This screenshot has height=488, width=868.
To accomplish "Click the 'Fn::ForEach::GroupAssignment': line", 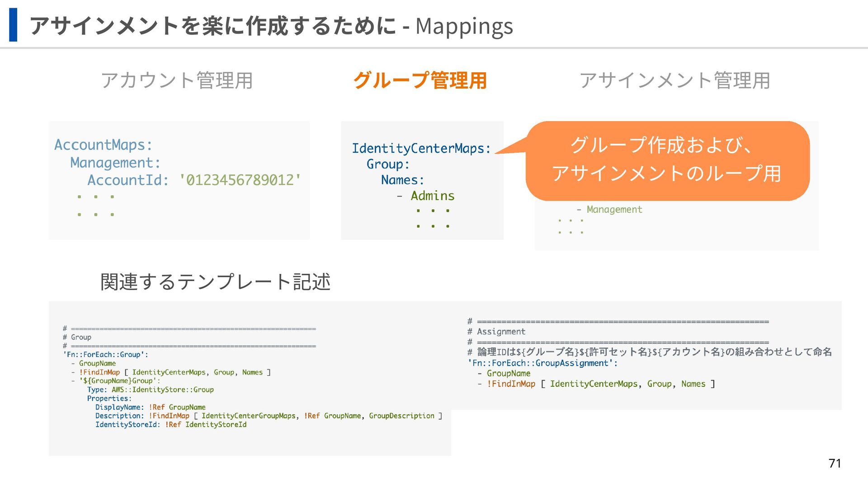I will 542,363.
